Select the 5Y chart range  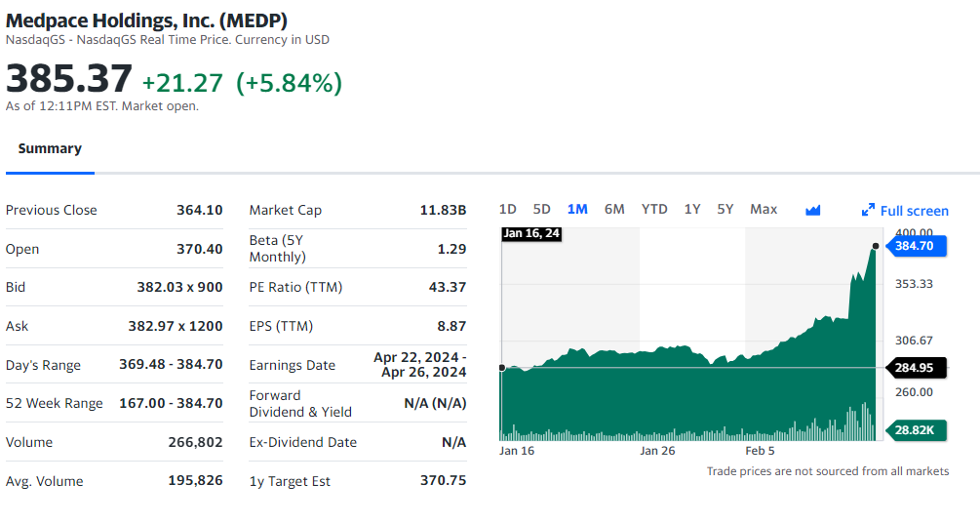(725, 210)
